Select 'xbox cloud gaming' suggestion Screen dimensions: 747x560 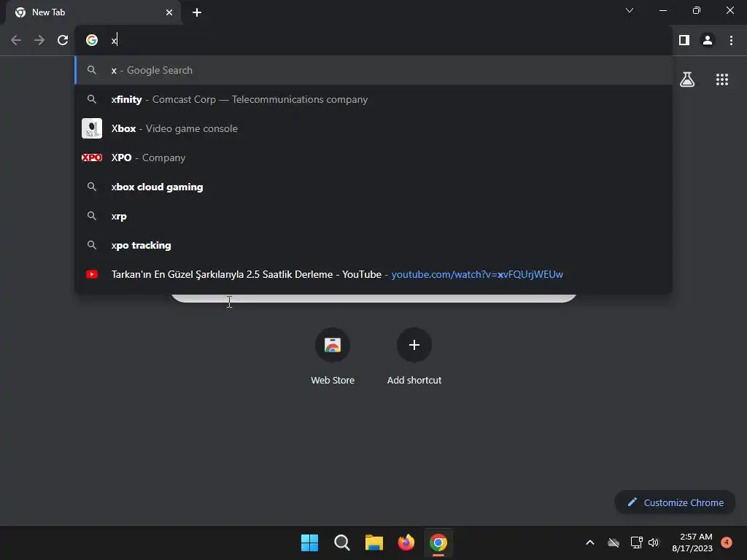pyautogui.click(x=373, y=187)
